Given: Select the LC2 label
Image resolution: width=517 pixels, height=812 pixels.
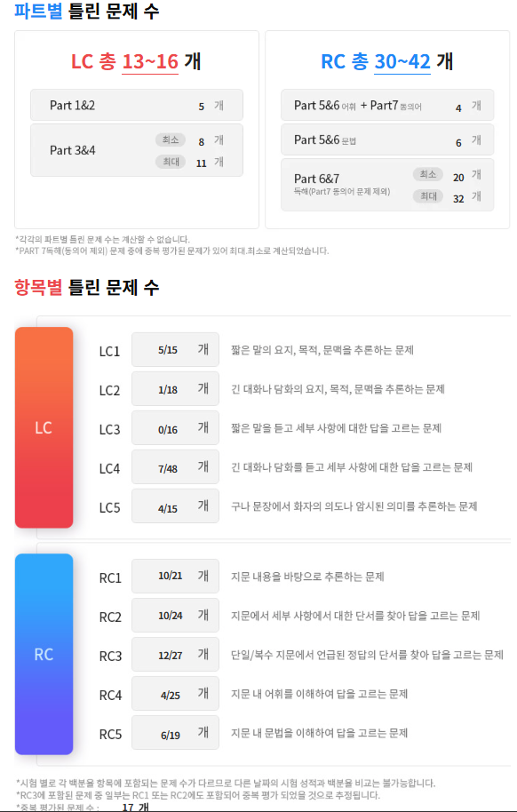Looking at the screenshot, I should (109, 390).
